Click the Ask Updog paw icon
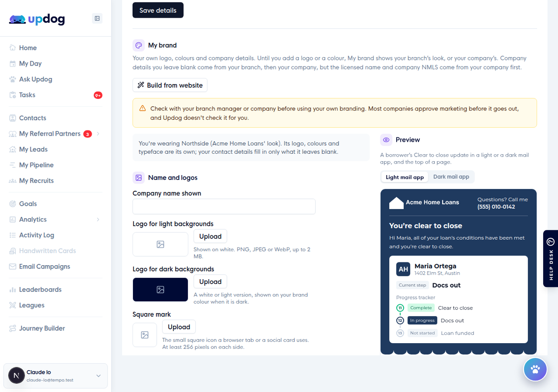 (x=13, y=79)
